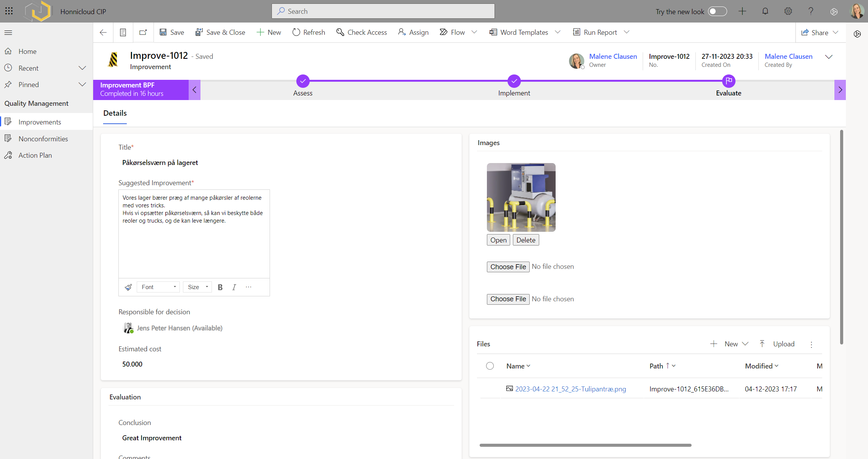Image resolution: width=868 pixels, height=459 pixels.
Task: Open the Files New dropdown
Action: (x=729, y=344)
